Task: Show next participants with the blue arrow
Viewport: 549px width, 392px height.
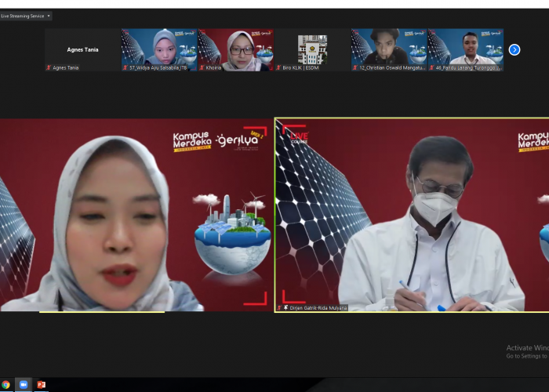Action: (x=514, y=49)
